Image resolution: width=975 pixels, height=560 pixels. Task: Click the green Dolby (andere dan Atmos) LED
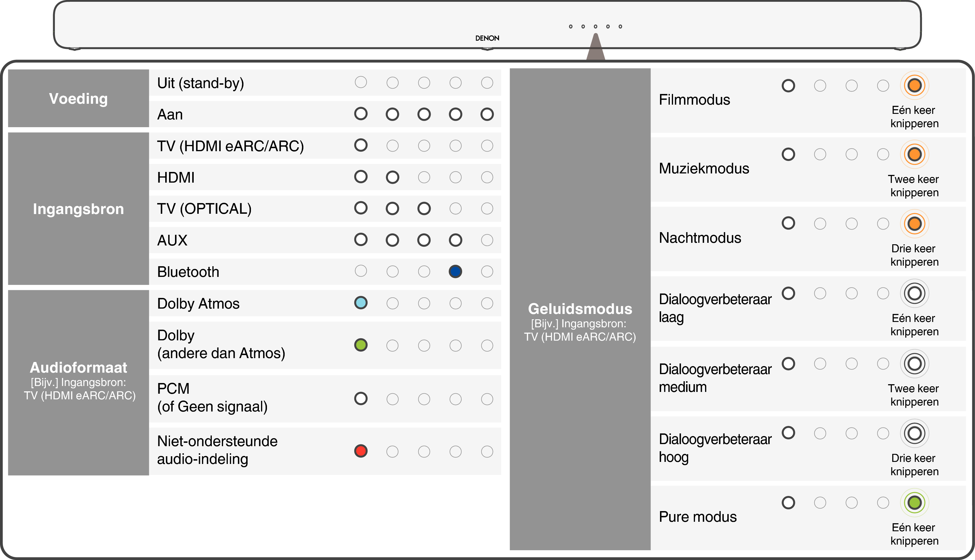pos(360,345)
